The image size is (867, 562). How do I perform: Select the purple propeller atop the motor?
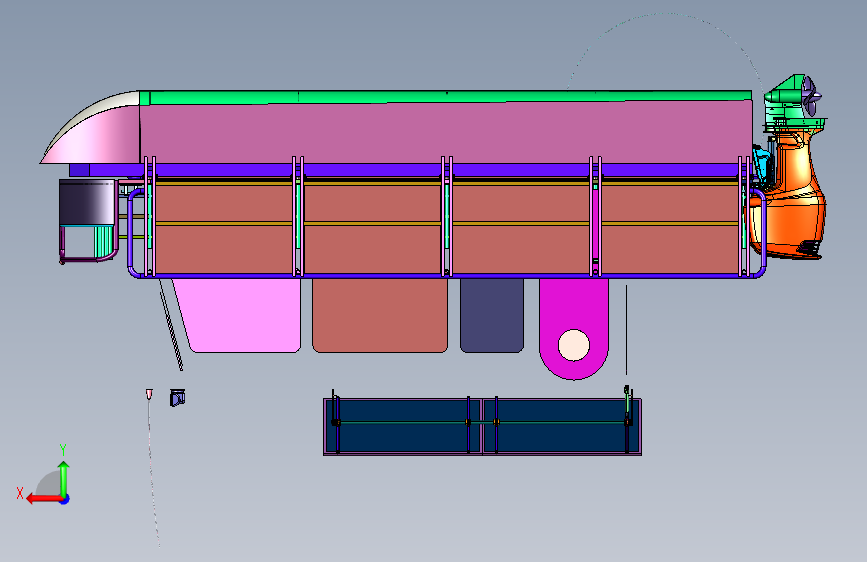[811, 96]
